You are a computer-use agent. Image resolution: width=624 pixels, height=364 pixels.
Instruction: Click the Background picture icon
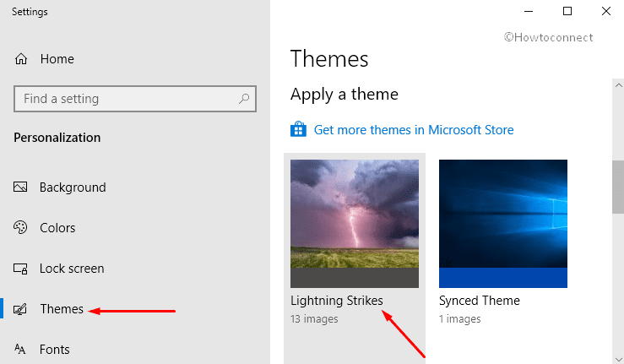20,187
